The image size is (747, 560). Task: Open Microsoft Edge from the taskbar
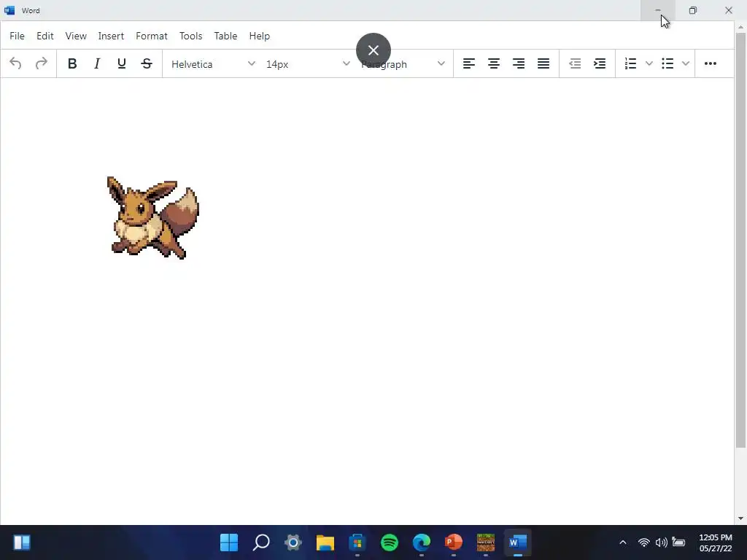coord(422,542)
